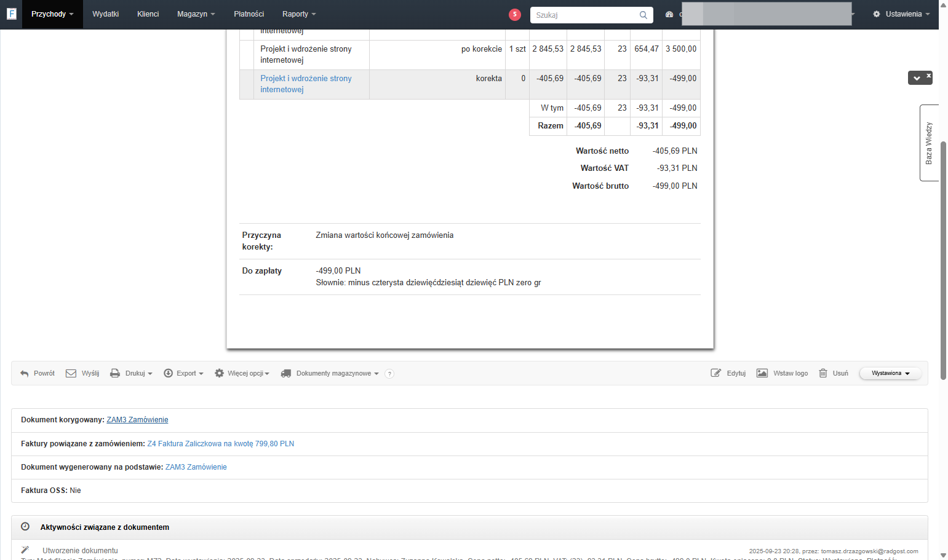Viewport: 948px width, 560px height.
Task: Click the Aktywności związane z dokumentem header
Action: point(469,527)
